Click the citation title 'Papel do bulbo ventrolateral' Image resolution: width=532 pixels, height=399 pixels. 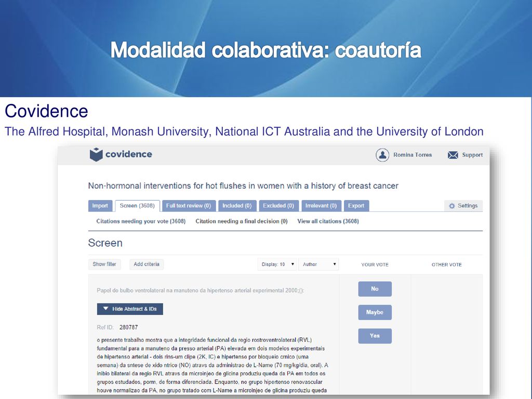point(200,290)
